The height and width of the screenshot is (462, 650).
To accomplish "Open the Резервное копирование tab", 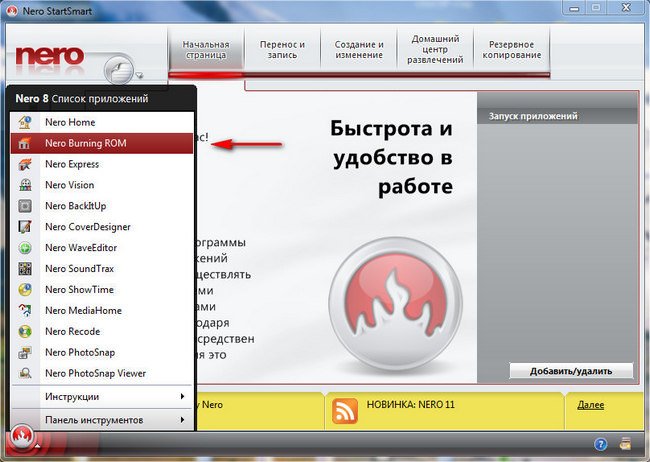I will (512, 50).
